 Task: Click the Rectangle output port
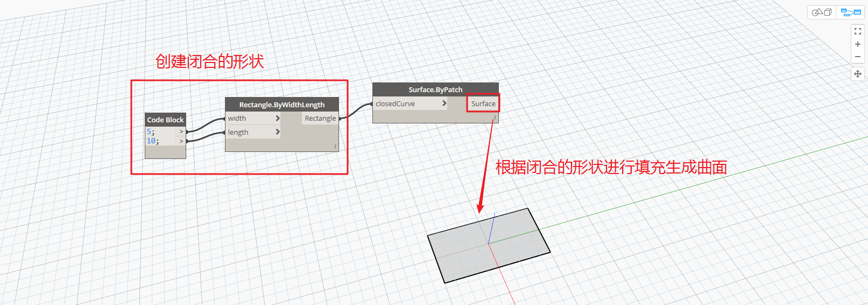pos(320,118)
